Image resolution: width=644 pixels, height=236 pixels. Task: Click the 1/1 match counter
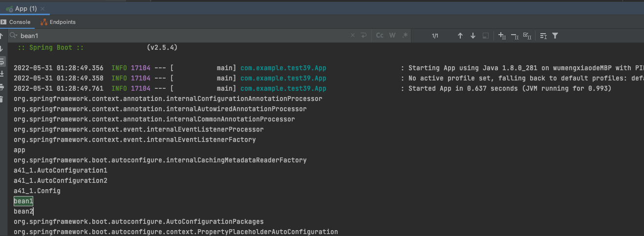435,36
